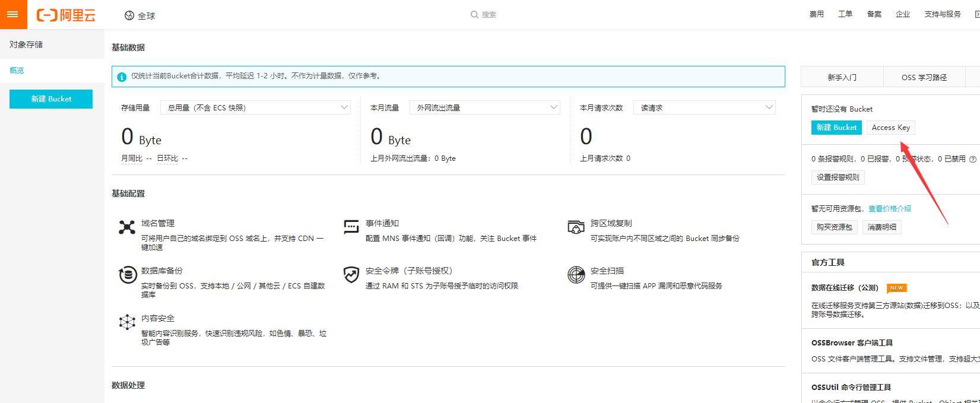Click the 基础配置 section heading
This screenshot has width=980, height=403.
click(128, 193)
